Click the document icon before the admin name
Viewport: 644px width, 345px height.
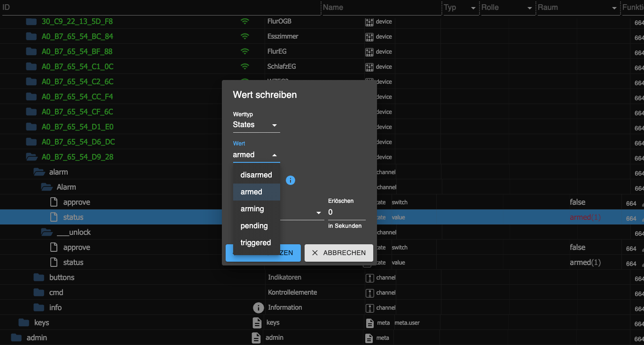pyautogui.click(x=256, y=337)
